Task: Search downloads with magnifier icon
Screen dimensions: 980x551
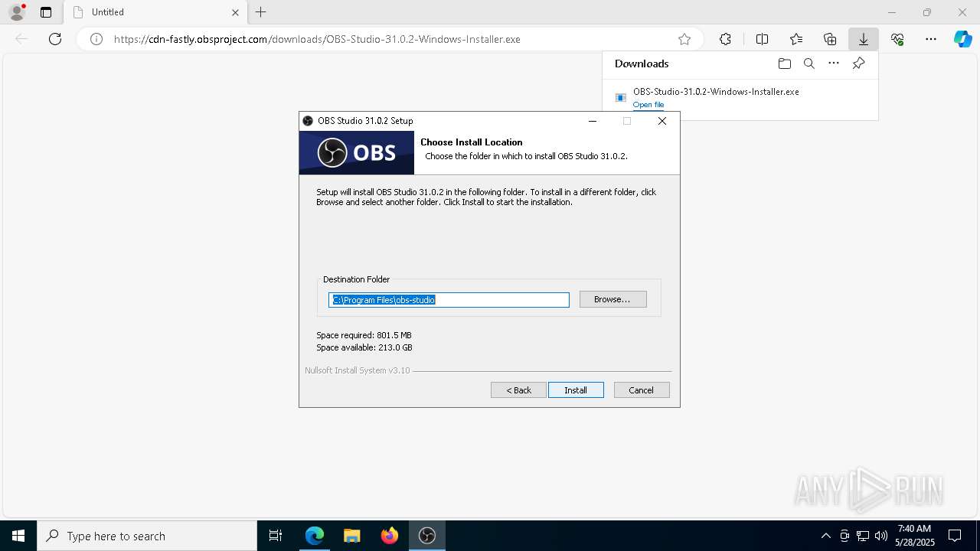Action: tap(808, 64)
